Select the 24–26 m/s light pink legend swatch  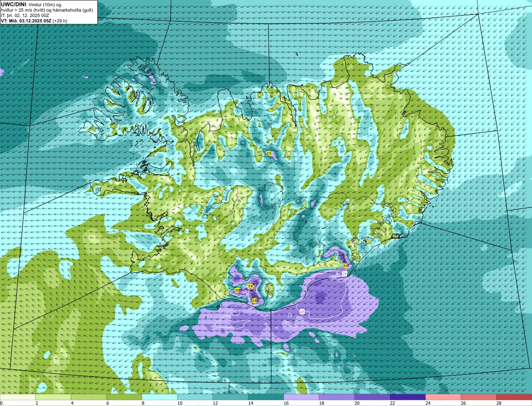[443, 397]
